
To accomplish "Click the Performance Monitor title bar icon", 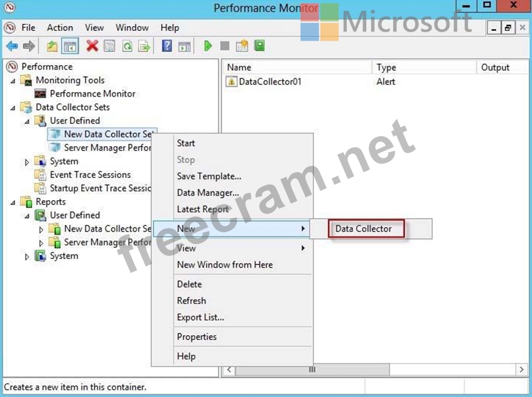I will pos(9,7).
